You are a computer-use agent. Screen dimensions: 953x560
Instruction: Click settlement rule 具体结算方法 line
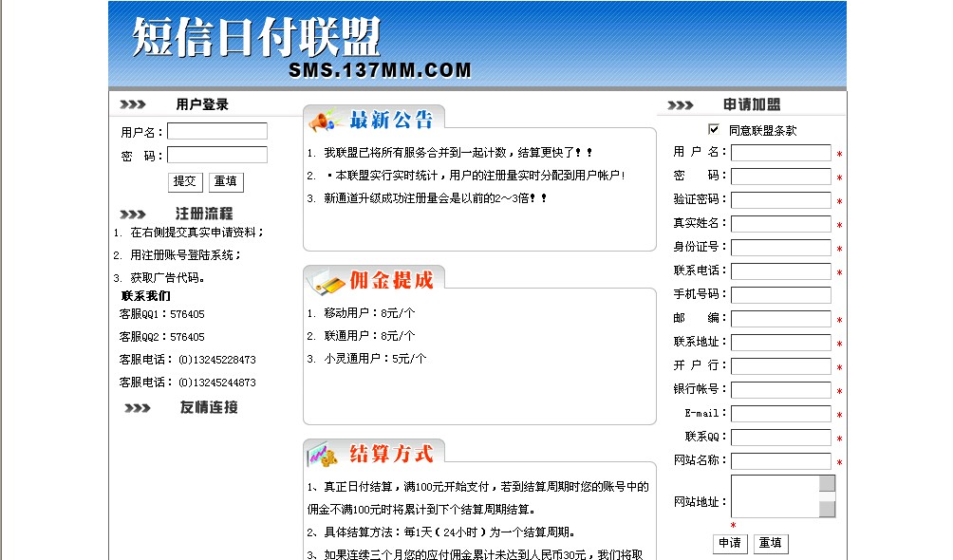tap(440, 532)
